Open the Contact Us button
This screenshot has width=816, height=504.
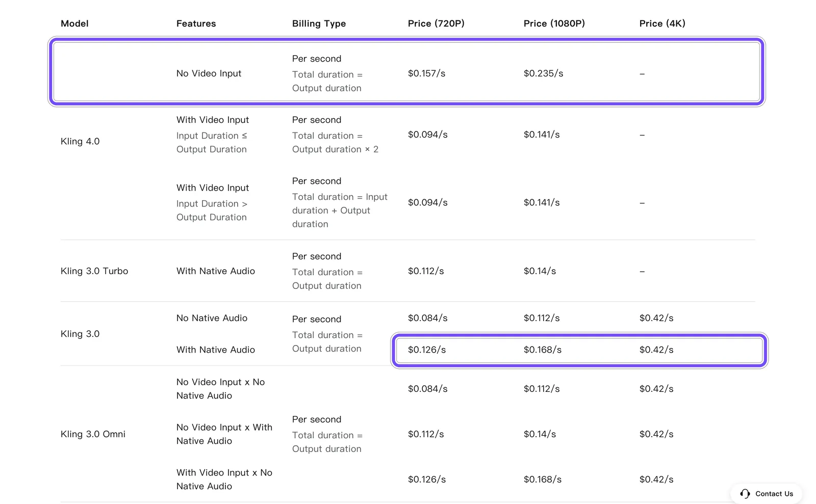coord(766,494)
